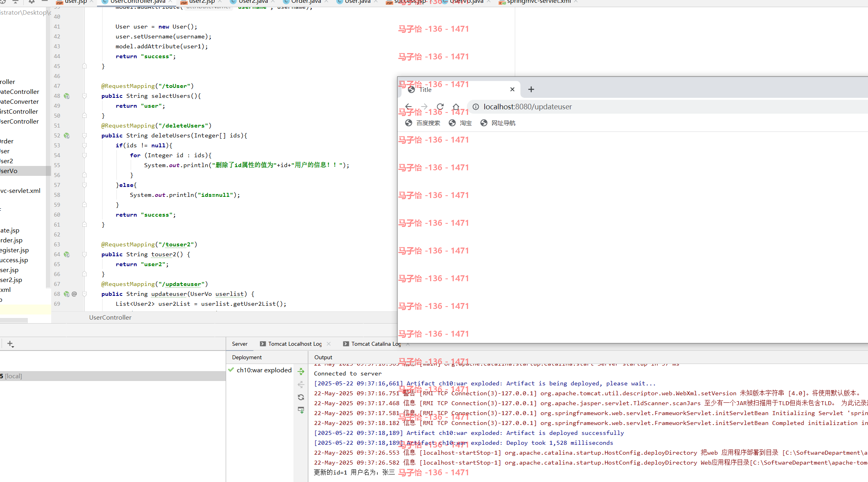The width and height of the screenshot is (868, 482).
Task: Click the add service plus dropdown button
Action: click(11, 344)
